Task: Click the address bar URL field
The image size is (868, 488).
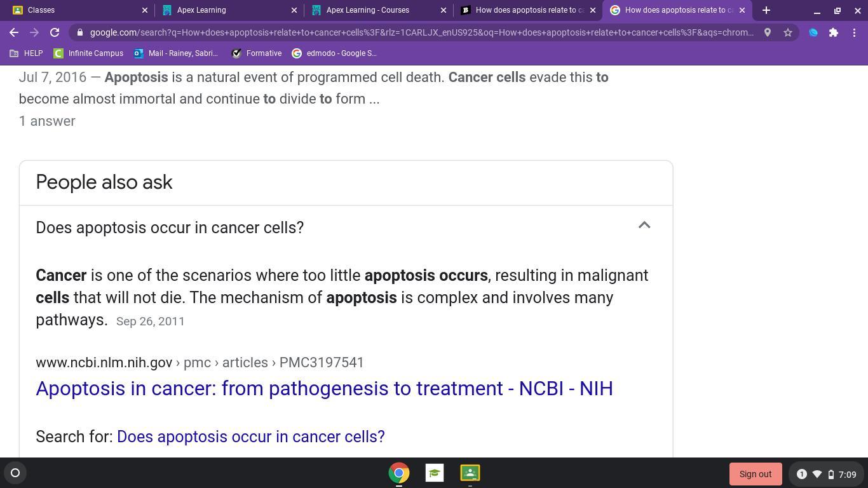Action: (419, 32)
